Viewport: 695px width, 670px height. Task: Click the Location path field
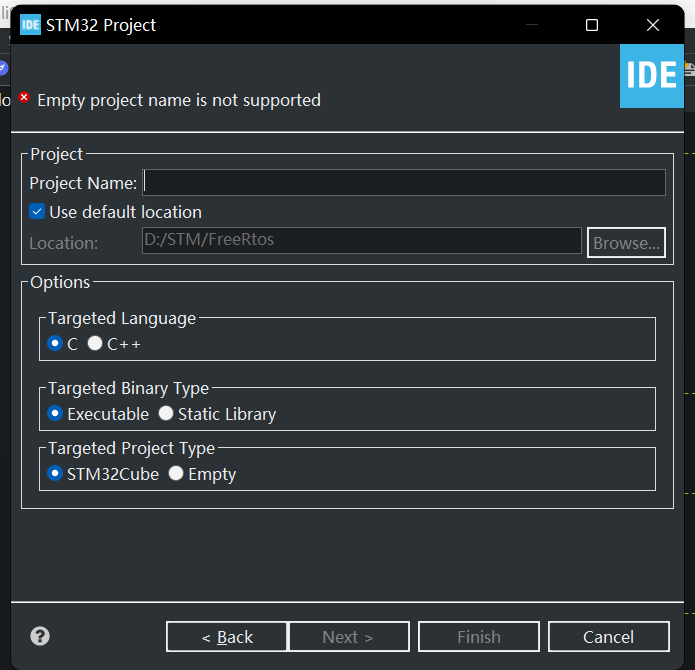coord(361,241)
